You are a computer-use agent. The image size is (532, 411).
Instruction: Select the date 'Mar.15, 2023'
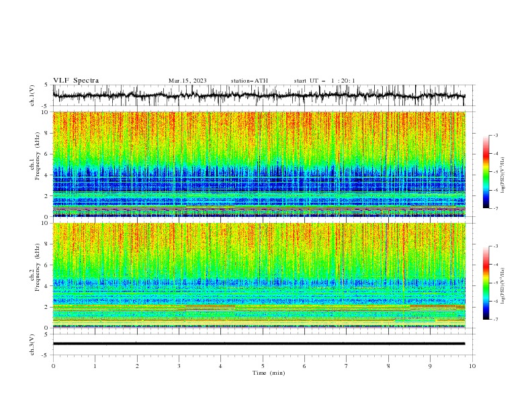click(x=187, y=81)
